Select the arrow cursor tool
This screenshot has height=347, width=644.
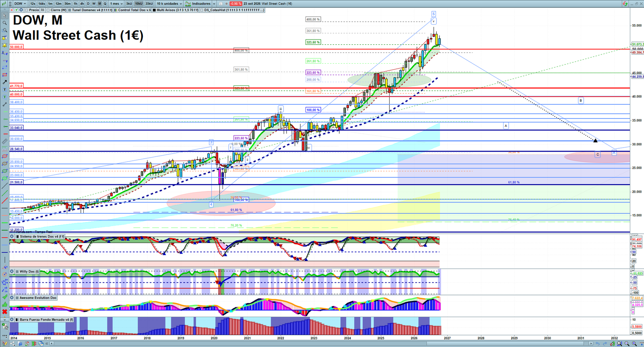[4, 16]
